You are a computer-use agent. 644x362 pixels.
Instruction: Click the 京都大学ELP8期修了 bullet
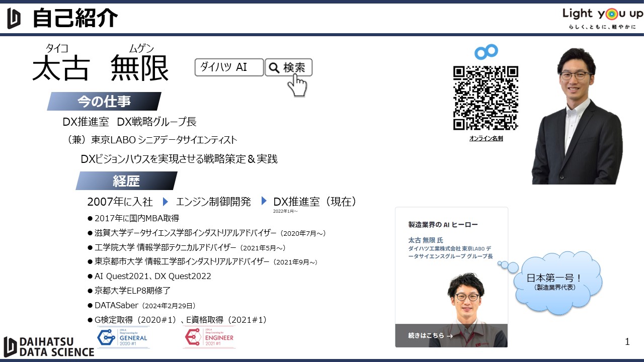[129, 291]
